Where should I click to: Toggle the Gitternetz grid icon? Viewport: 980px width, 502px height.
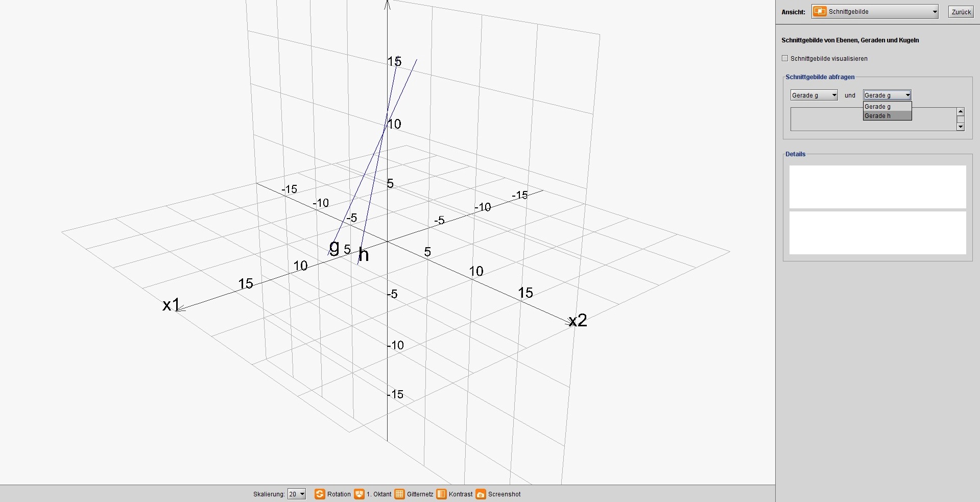[x=400, y=494]
